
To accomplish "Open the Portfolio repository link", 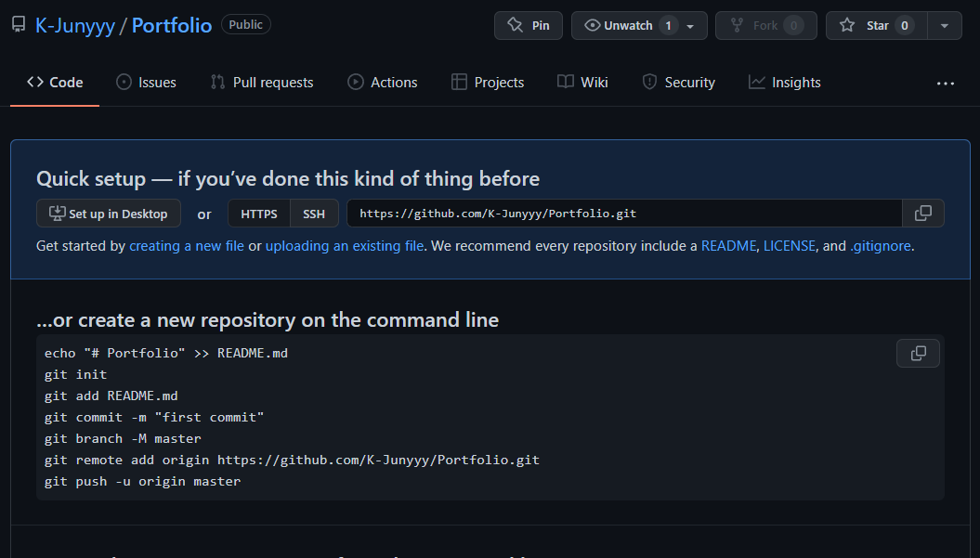I will [172, 26].
